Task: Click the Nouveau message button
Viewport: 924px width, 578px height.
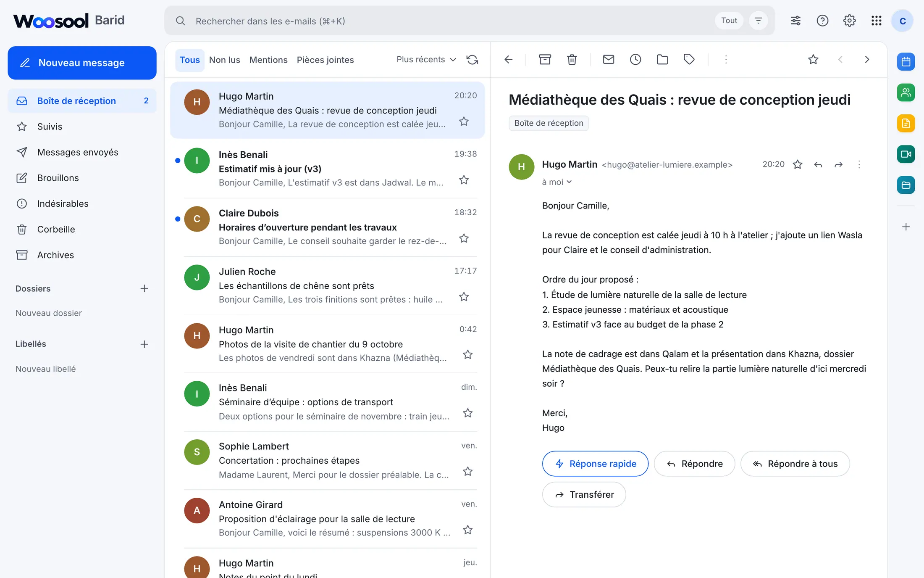Action: coord(82,63)
